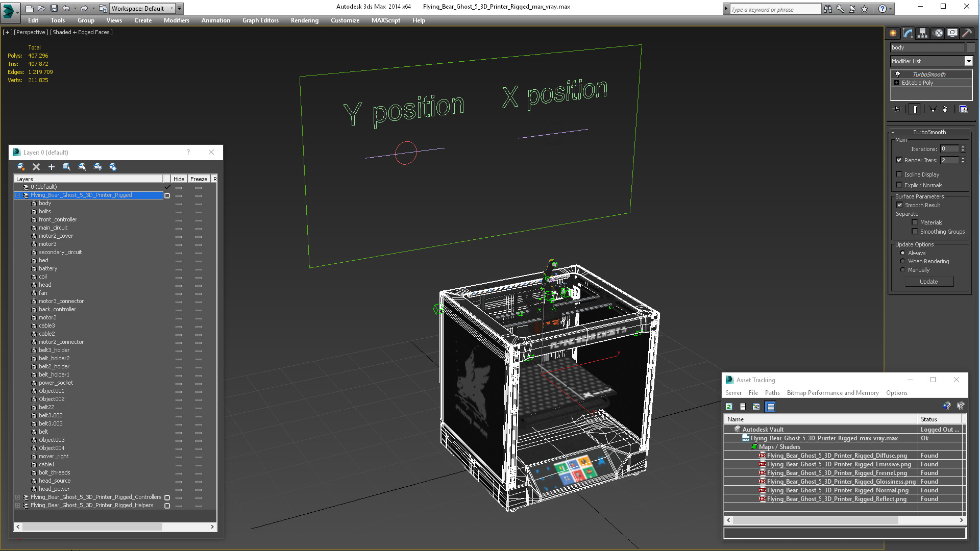Open the Help question mark dropdown arrow
Image resolution: width=980 pixels, height=551 pixels.
click(x=891, y=9)
